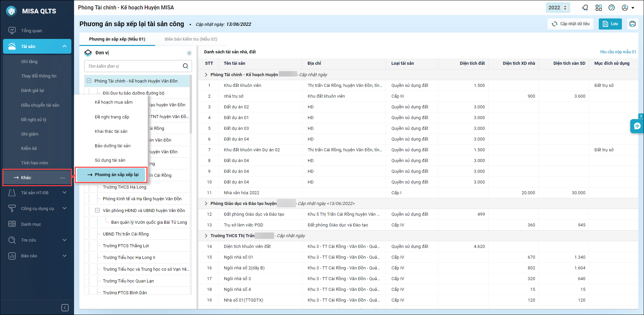Expand Phòng Giáo dục và Đào tạo group row

[206, 203]
